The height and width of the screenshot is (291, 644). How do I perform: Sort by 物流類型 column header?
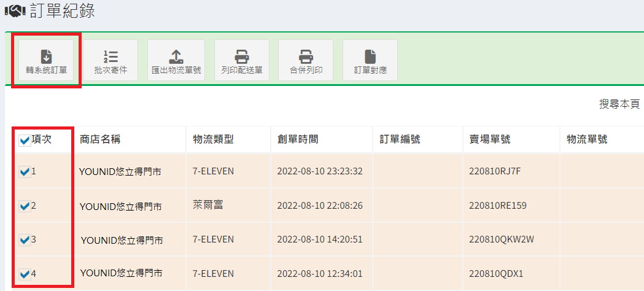(213, 139)
